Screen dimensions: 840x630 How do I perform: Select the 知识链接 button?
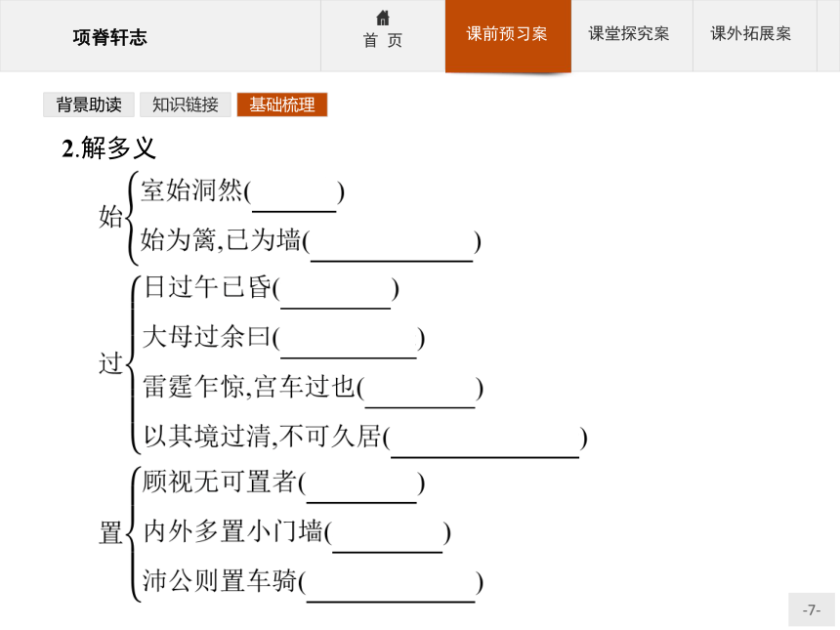(186, 105)
